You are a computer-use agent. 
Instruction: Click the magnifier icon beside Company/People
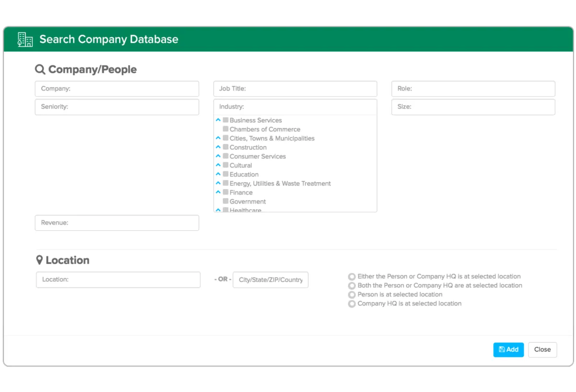[x=40, y=70]
